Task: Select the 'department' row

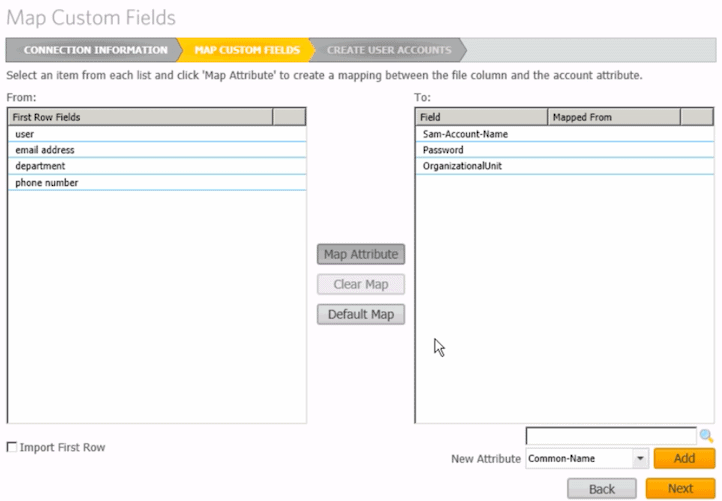Action: (x=157, y=166)
